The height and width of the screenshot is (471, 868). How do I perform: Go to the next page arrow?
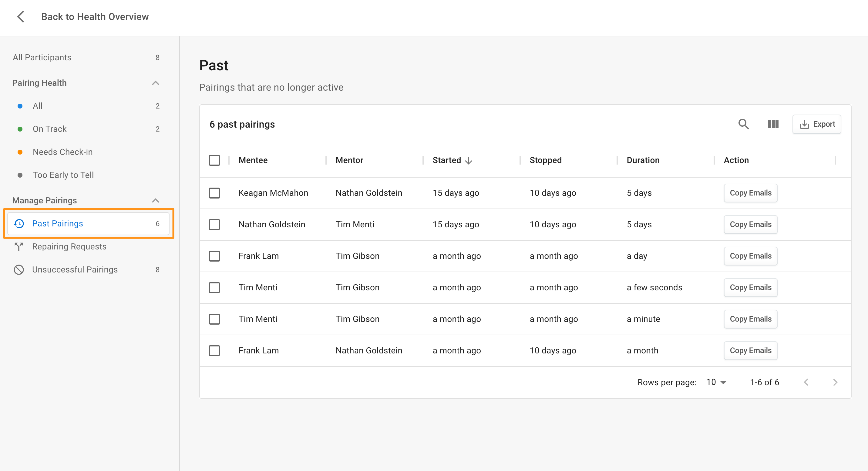point(835,382)
